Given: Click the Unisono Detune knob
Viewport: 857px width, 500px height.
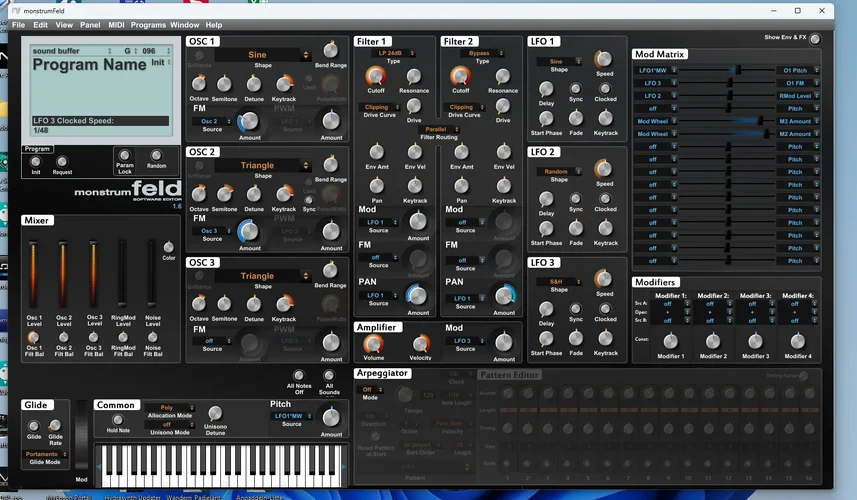Looking at the screenshot, I should tap(215, 414).
